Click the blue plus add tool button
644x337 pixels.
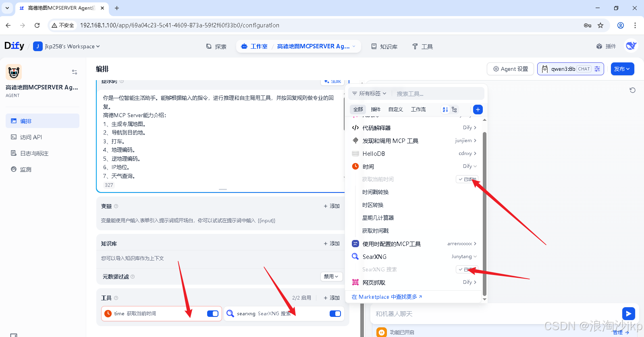pyautogui.click(x=478, y=110)
